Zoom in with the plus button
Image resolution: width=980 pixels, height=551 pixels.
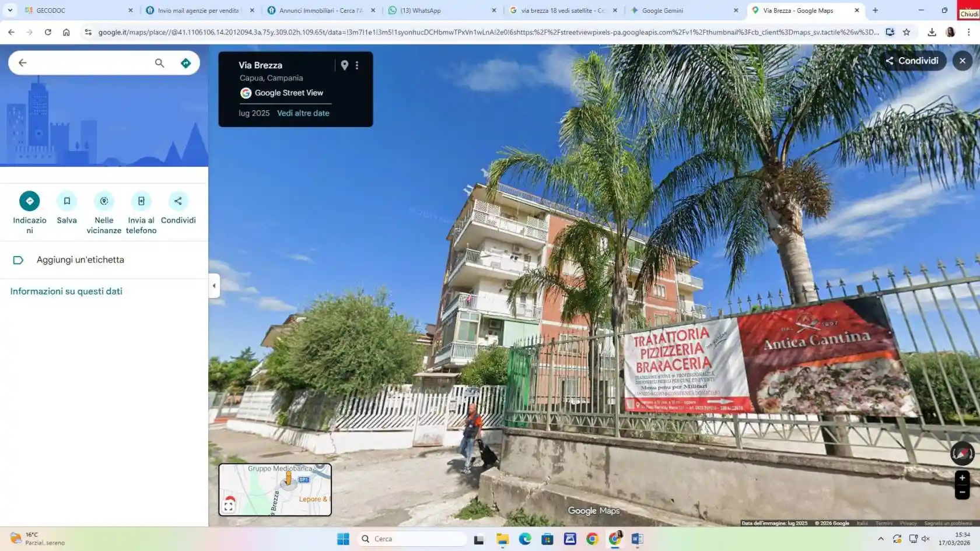(x=962, y=478)
